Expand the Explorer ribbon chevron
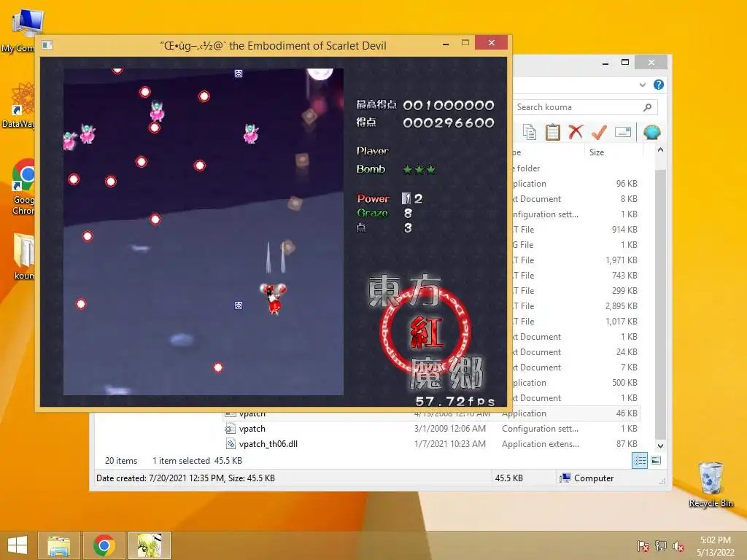This screenshot has width=747, height=560. (x=642, y=85)
